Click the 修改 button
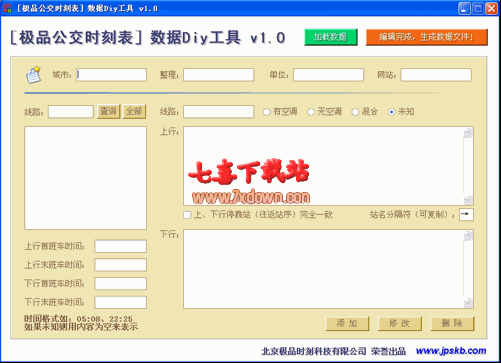The width and height of the screenshot is (501, 363). point(400,323)
